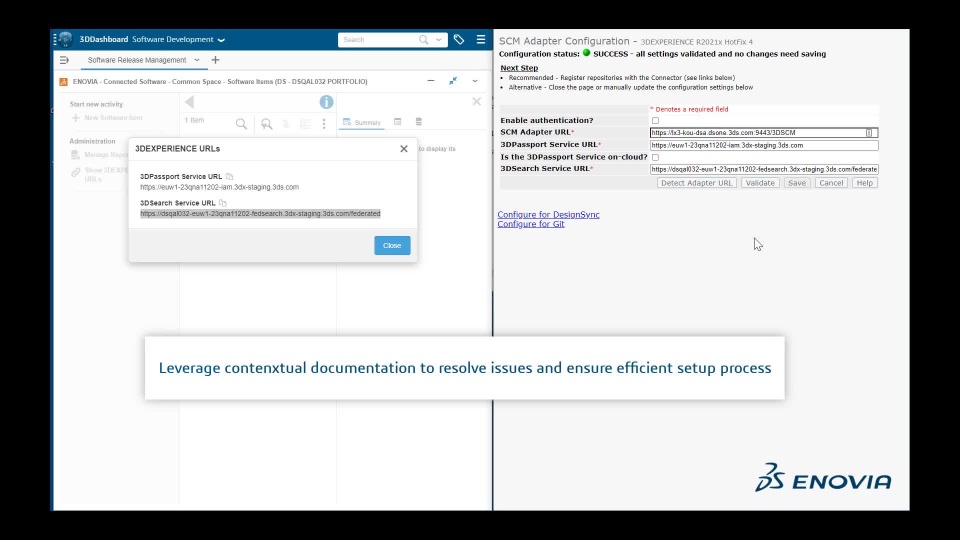The image size is (960, 540).
Task: Click the 3DPassport Service URL input field
Action: coord(764,145)
